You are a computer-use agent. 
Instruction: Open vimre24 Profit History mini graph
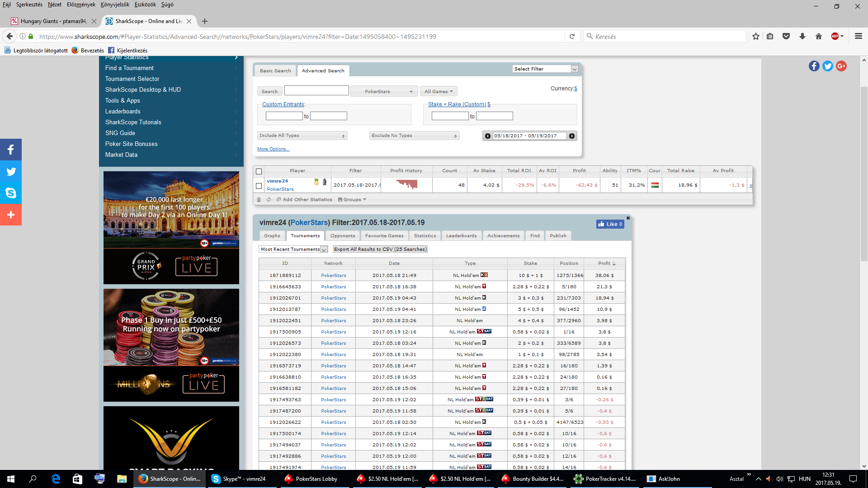click(x=406, y=184)
